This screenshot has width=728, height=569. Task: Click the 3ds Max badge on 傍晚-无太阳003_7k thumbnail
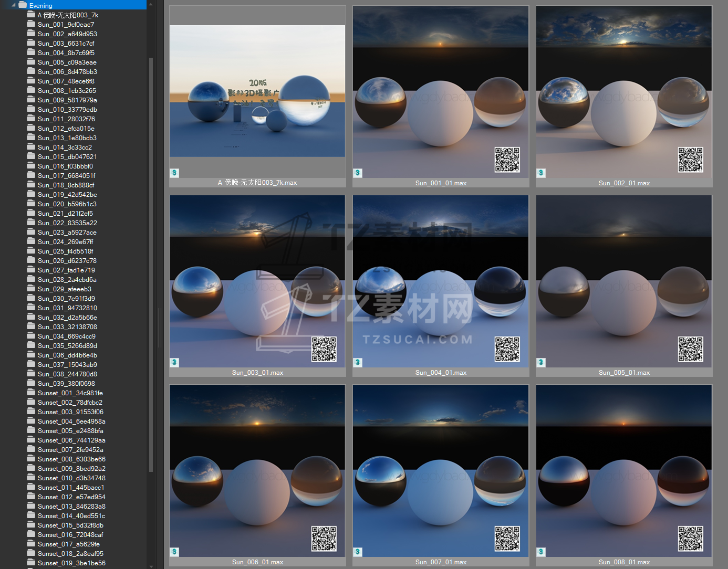(x=174, y=173)
